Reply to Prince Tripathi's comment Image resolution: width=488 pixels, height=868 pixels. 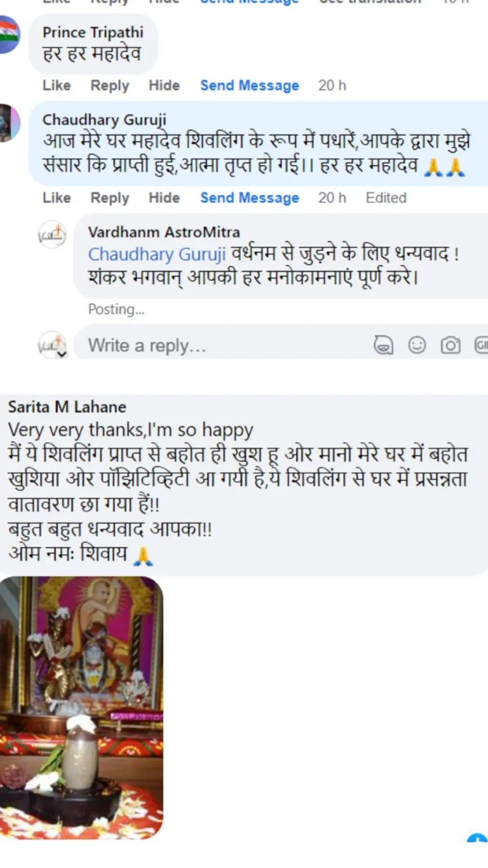pos(109,85)
